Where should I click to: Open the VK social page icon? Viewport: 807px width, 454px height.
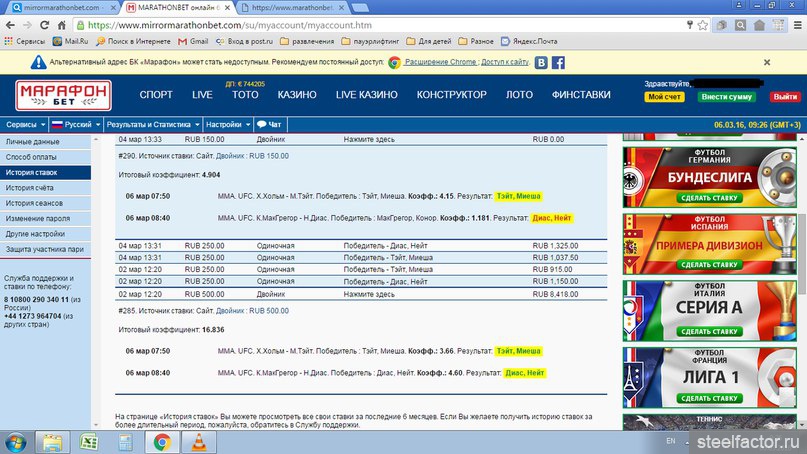[x=541, y=62]
